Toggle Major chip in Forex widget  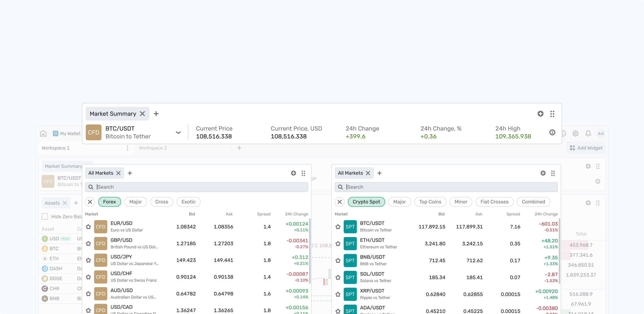pyautogui.click(x=136, y=202)
